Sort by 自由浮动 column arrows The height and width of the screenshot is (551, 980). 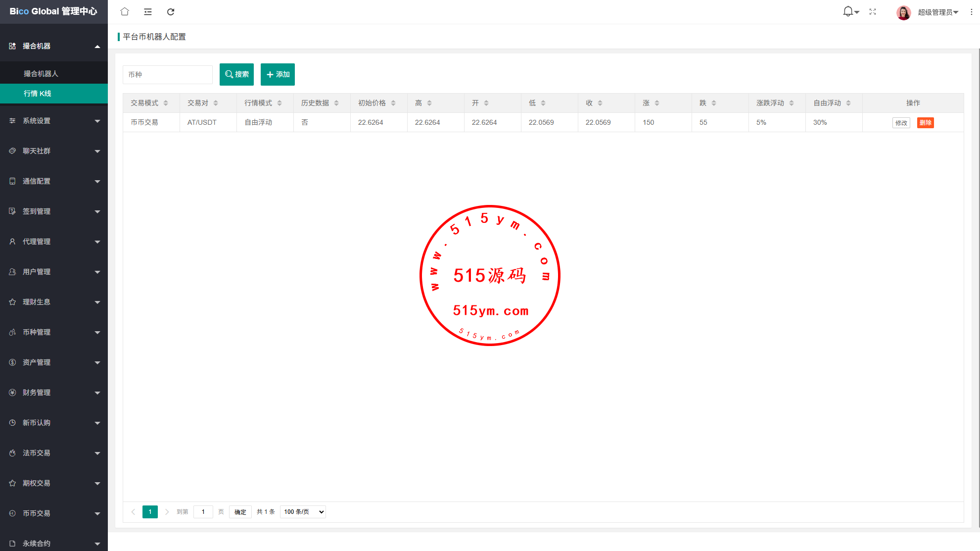848,103
